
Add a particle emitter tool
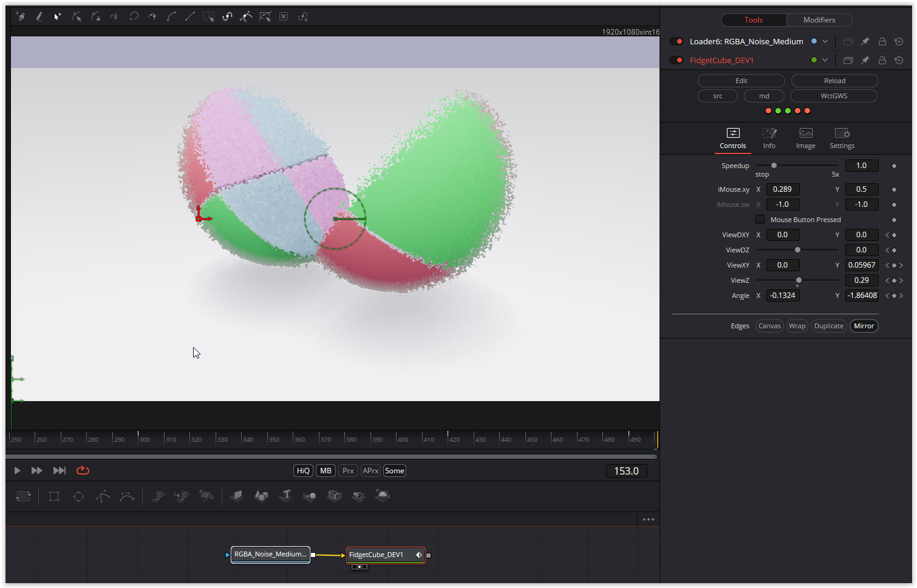pos(158,496)
